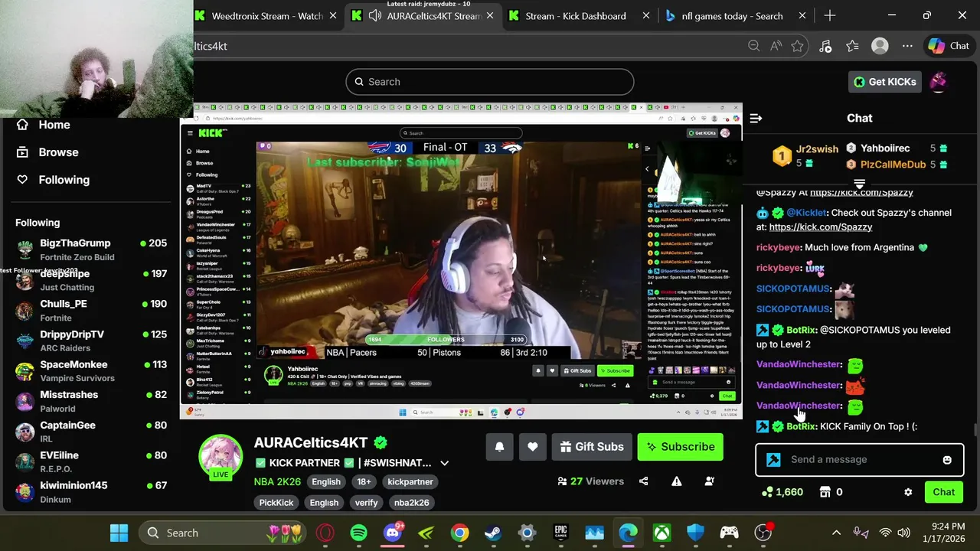Image resolution: width=980 pixels, height=551 pixels.
Task: Click the report stream warning triangle
Action: (x=677, y=481)
